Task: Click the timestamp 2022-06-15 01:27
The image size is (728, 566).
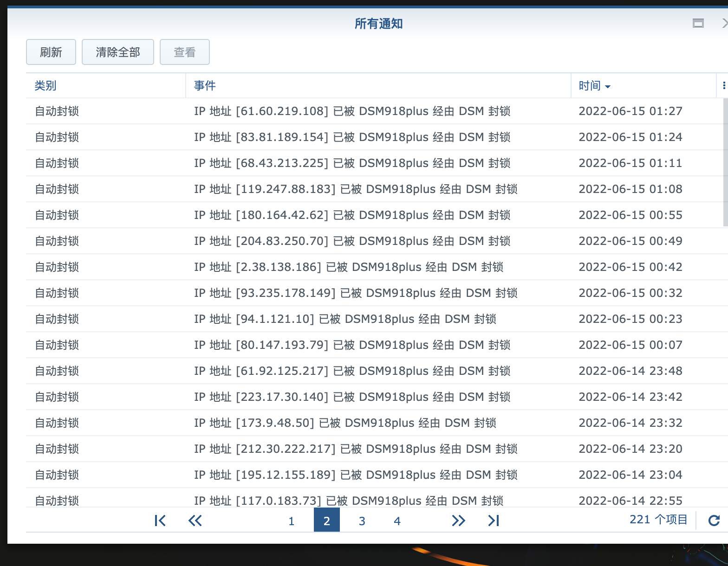Action: pos(630,111)
